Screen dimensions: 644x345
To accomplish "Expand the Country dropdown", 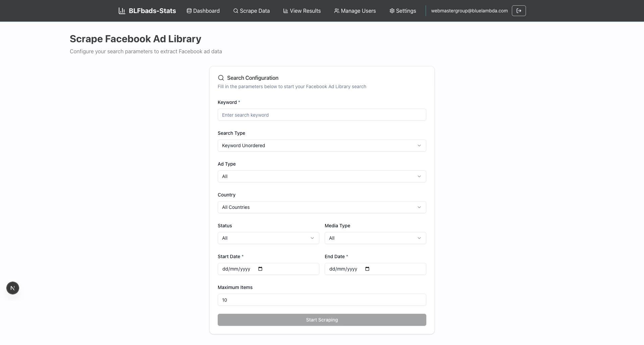I will coord(322,207).
